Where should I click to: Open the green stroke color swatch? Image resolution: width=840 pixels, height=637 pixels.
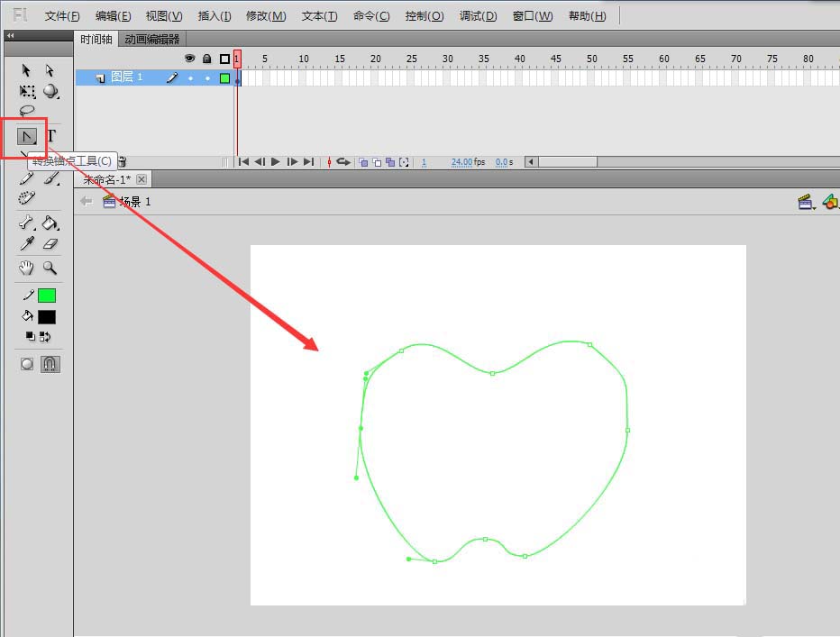(46, 296)
